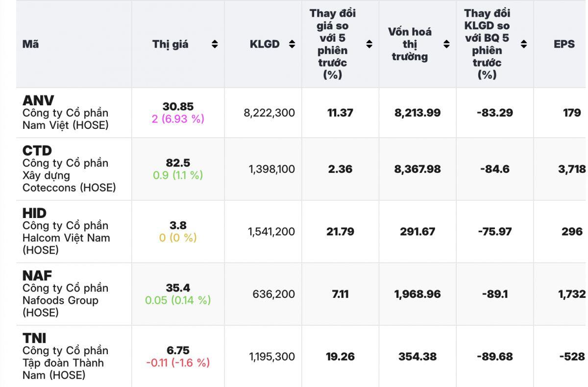Click TNI price change -0.11 (-1.6 %)
The height and width of the screenshot is (387, 588).
[178, 363]
